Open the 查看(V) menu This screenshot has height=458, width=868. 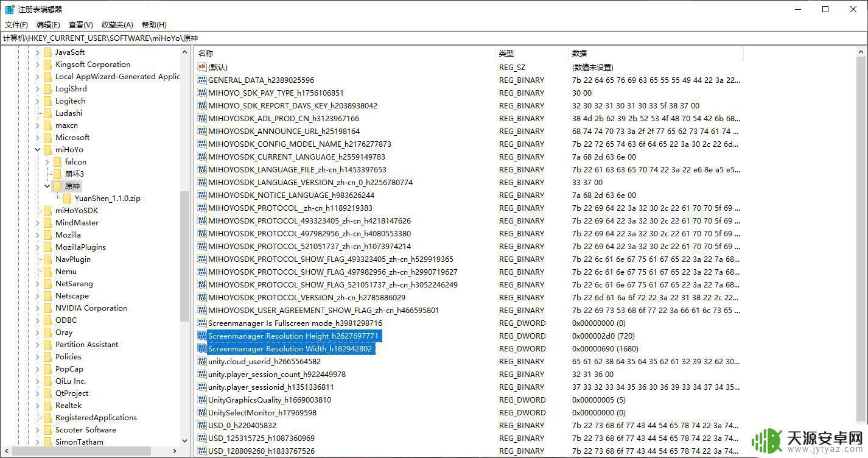coord(81,24)
